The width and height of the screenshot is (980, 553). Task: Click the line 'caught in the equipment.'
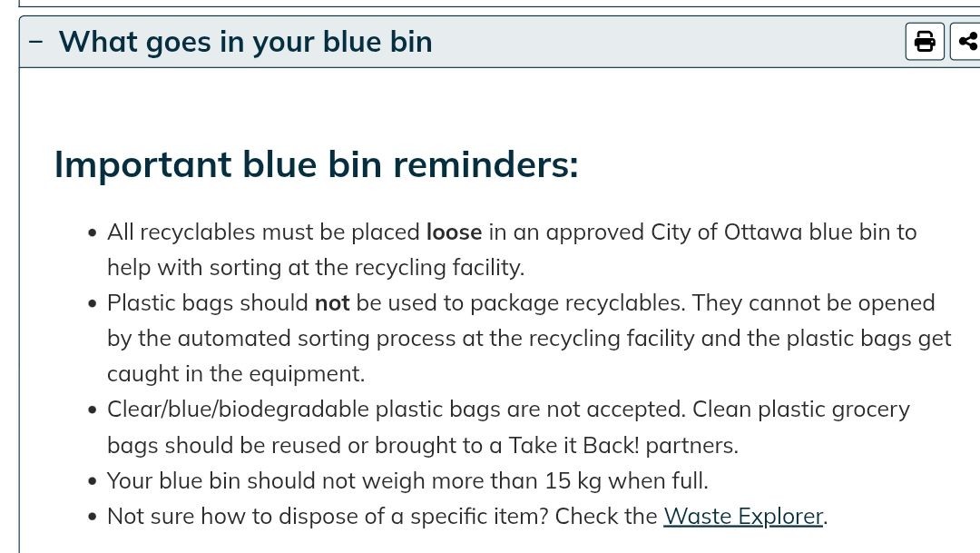tap(236, 374)
